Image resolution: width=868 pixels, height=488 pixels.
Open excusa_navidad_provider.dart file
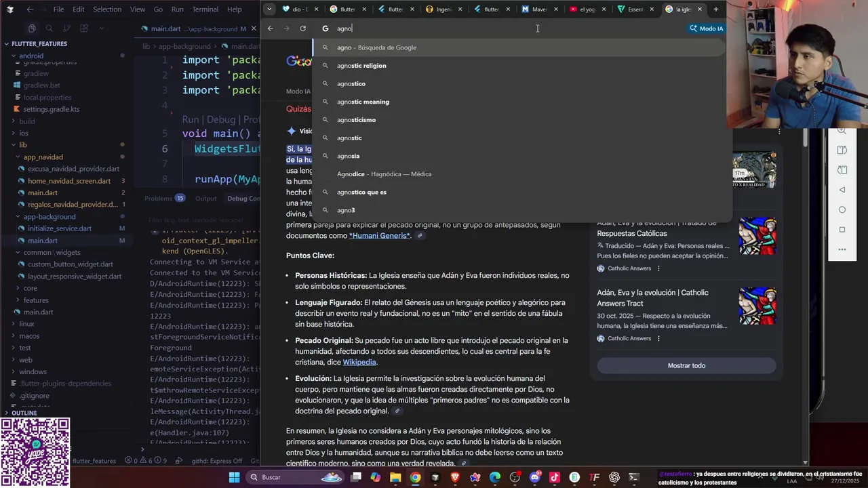point(73,169)
